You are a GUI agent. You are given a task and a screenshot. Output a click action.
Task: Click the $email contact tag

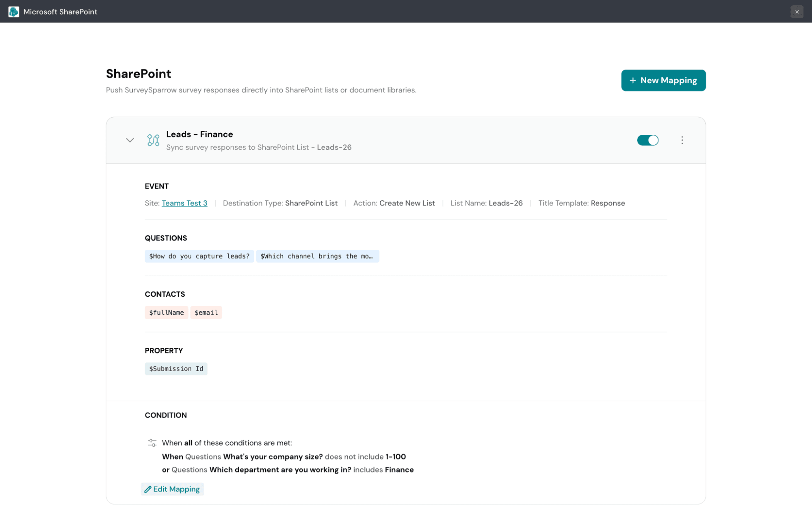coord(206,313)
